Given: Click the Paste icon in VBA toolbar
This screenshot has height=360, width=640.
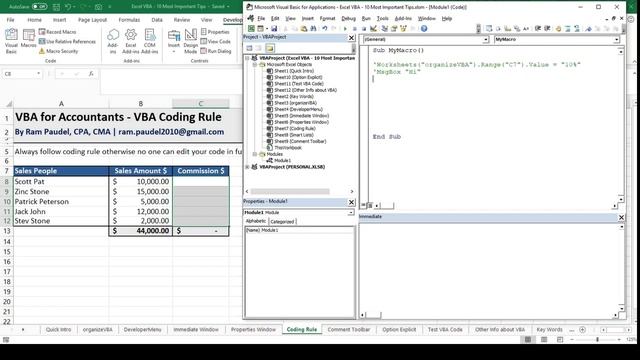Looking at the screenshot, I should coord(304,29).
